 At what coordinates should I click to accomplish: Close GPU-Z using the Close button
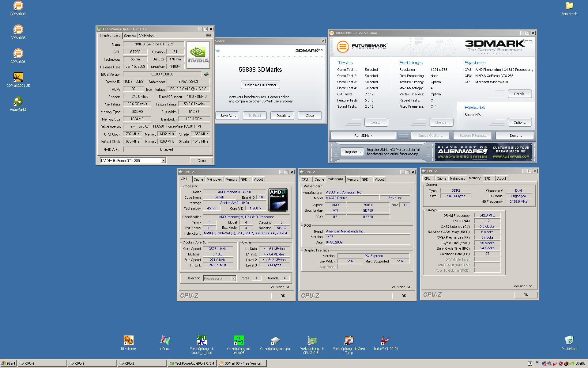tap(201, 160)
